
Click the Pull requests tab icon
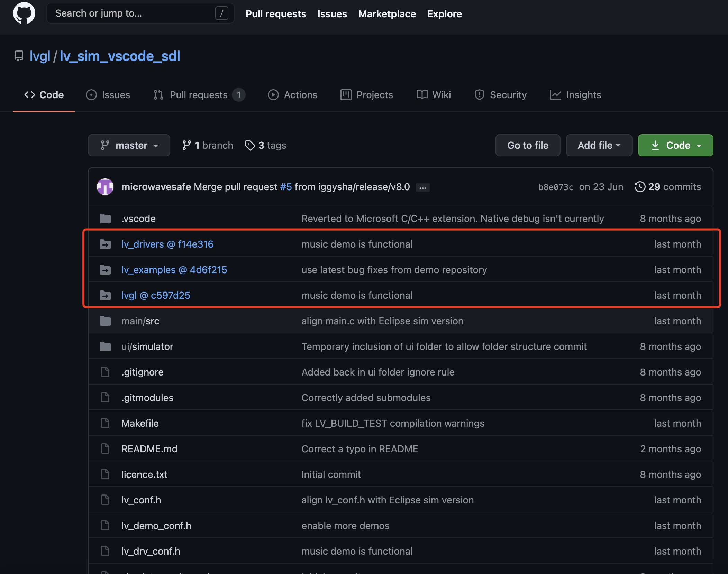pyautogui.click(x=157, y=93)
